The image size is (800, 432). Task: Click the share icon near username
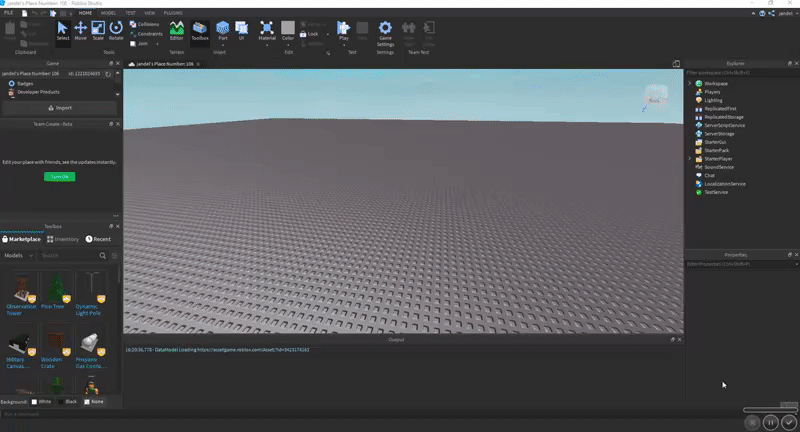tap(771, 14)
